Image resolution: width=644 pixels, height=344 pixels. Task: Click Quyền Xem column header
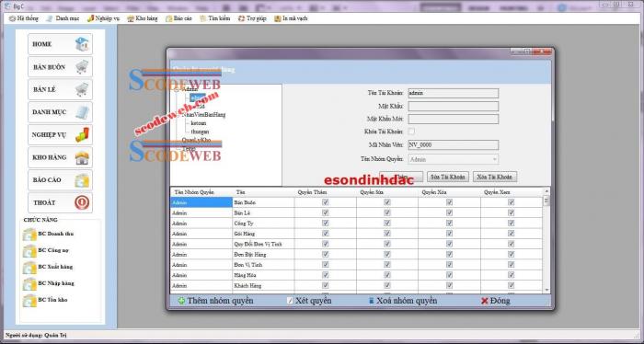tap(512, 192)
